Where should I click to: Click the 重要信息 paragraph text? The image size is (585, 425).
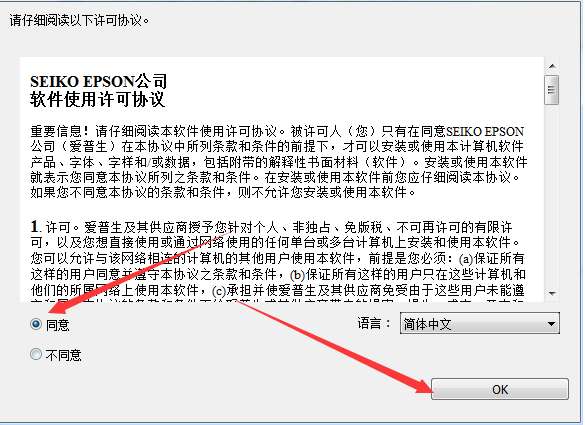[x=278, y=162]
